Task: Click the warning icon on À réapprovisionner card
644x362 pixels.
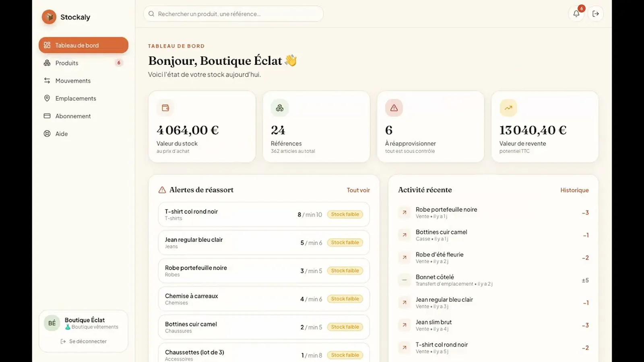Action: coord(394,108)
